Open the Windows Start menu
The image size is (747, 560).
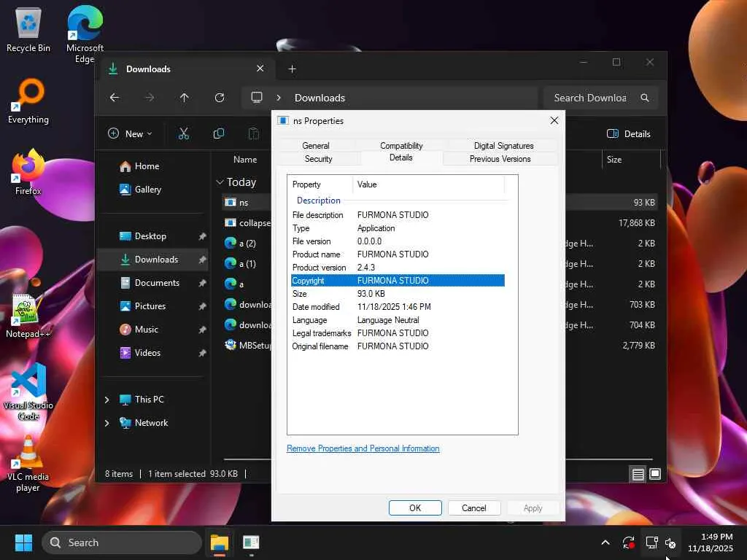click(23, 542)
